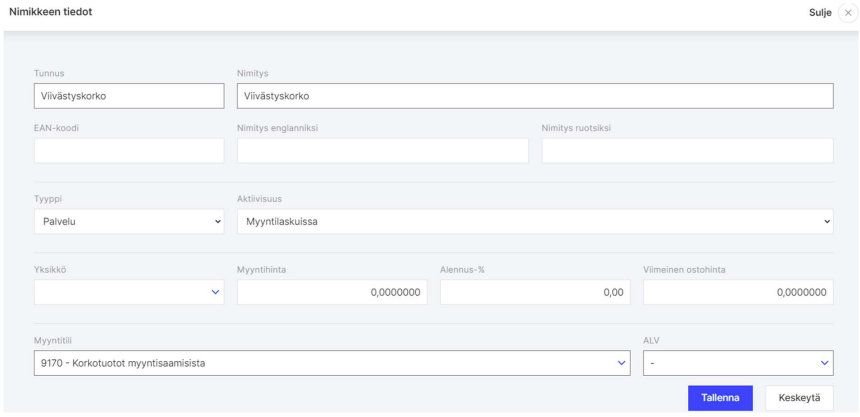Screen dimensions: 860x417
Task: Click the Viimeinen ostohinta field
Action: 738,292
